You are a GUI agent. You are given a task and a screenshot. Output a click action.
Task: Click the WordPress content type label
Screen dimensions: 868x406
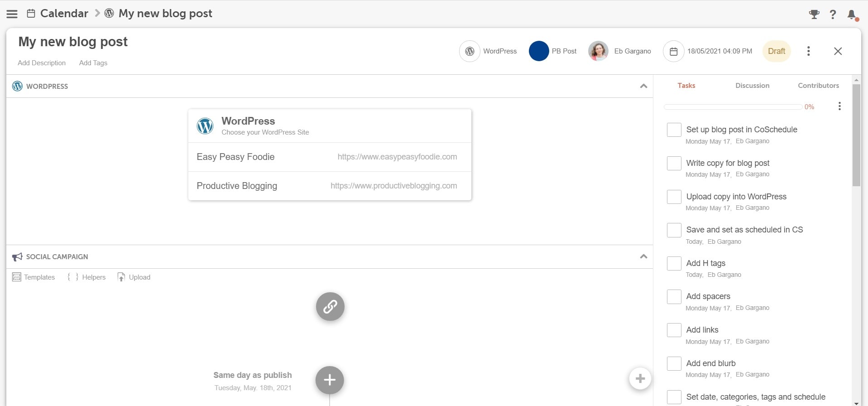[x=500, y=51]
